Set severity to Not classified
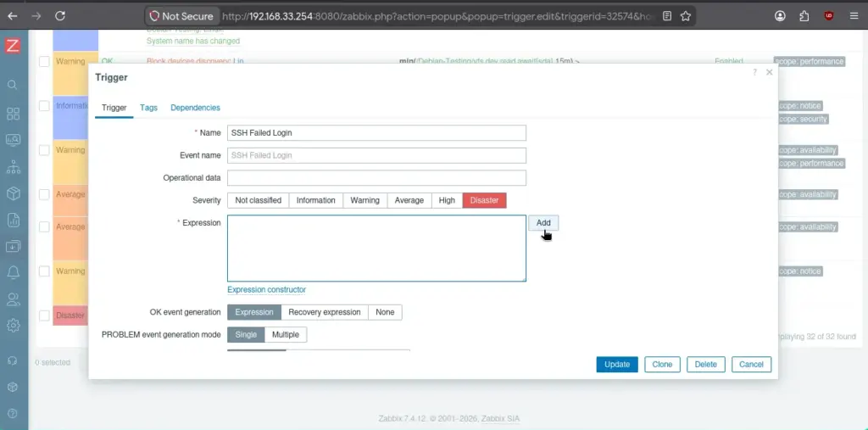The width and height of the screenshot is (868, 430). (x=258, y=200)
